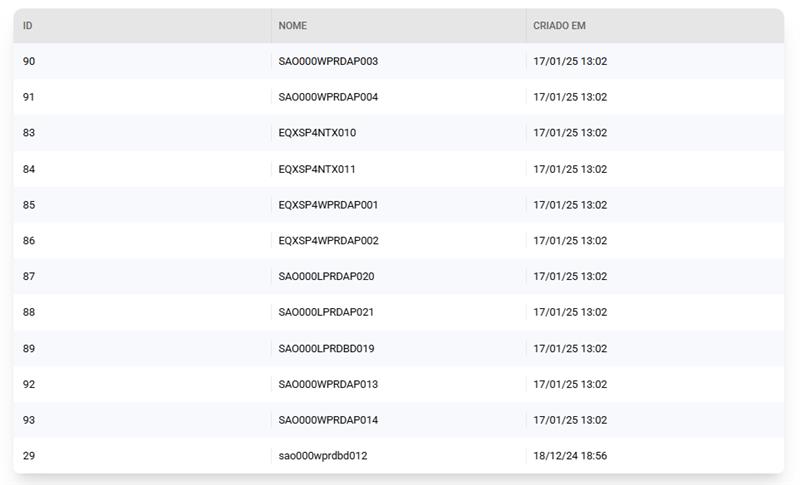Click the SAO000WPRDAP013 row

(x=328, y=385)
